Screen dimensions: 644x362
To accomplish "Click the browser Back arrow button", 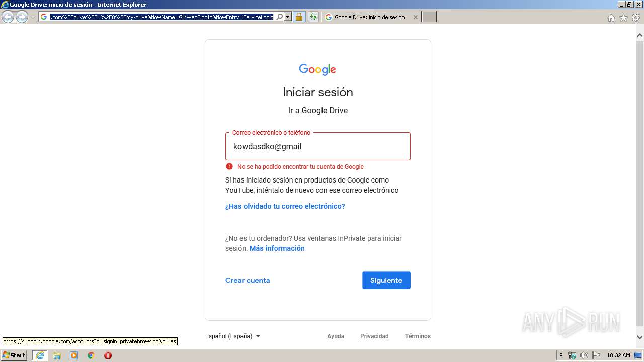I will 8,17.
